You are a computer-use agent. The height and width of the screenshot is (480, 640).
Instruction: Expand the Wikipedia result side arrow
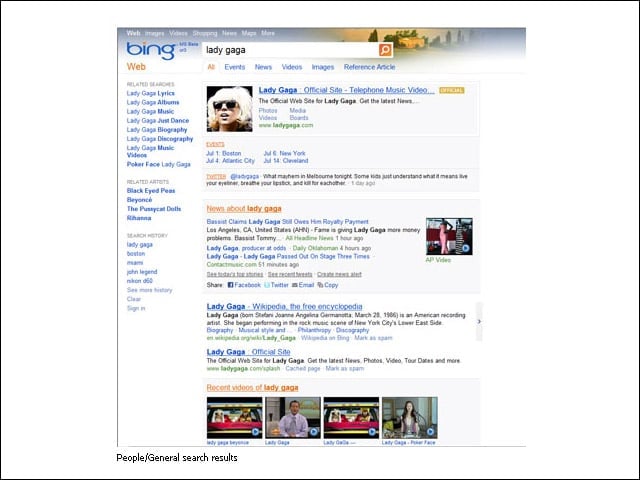pyautogui.click(x=479, y=321)
